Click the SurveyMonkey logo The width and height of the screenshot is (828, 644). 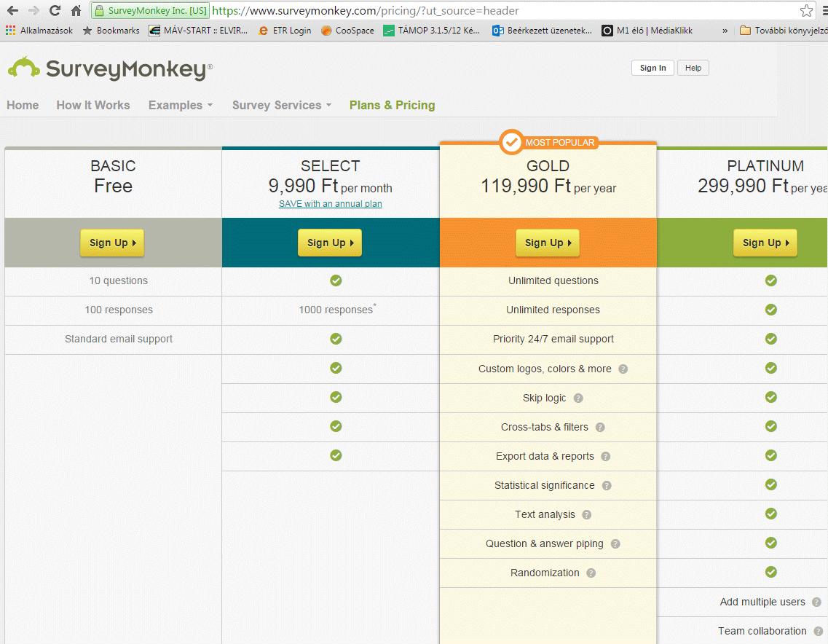click(x=111, y=68)
